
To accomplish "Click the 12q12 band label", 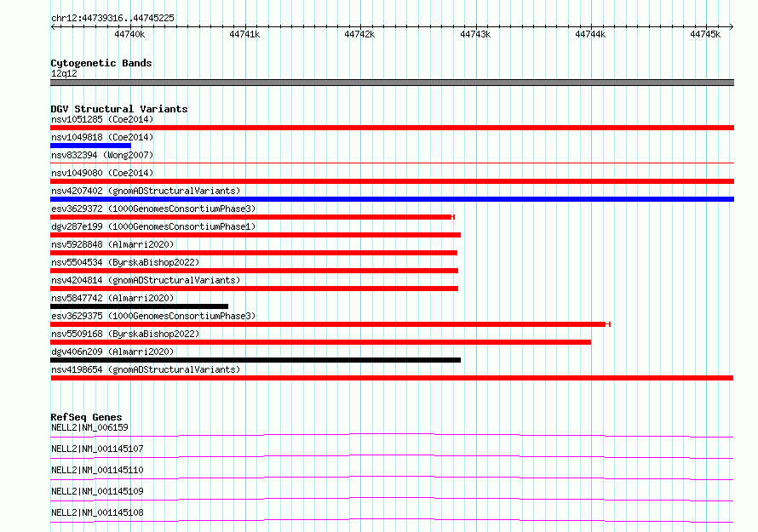I will click(64, 73).
